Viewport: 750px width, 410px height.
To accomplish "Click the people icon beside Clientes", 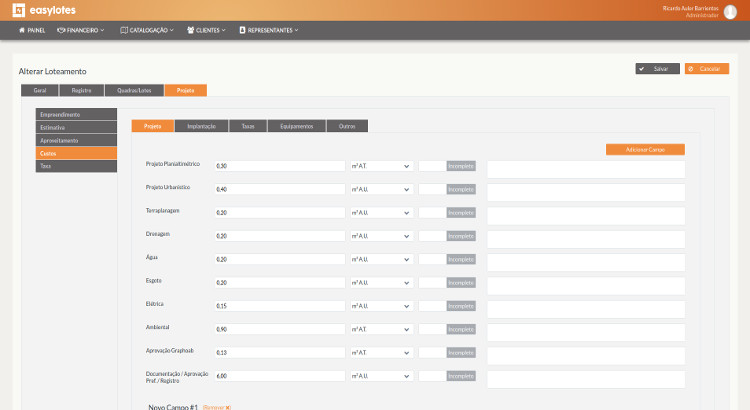I will (x=190, y=30).
